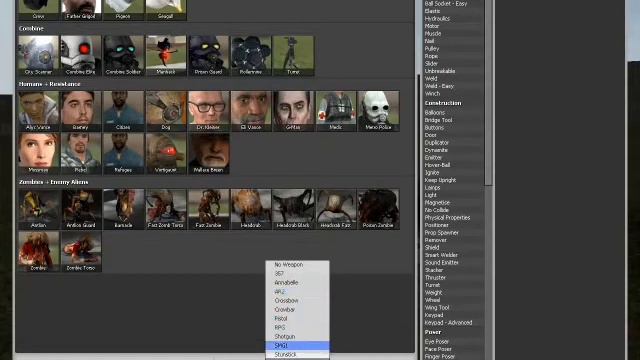Choose Shotgun from the weapon menu
Image resolution: width=640 pixels, height=360 pixels.
(297, 337)
